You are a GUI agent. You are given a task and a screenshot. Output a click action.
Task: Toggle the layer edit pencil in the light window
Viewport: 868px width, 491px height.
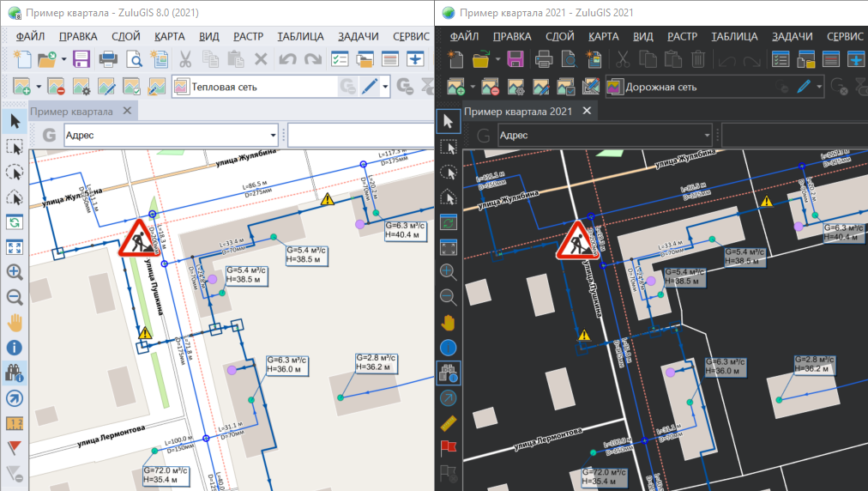(x=370, y=87)
